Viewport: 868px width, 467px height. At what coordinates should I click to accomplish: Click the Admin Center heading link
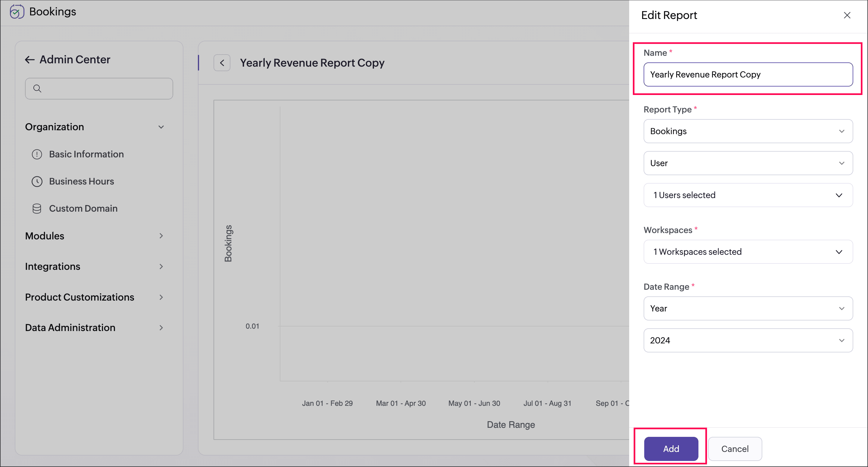coord(75,60)
